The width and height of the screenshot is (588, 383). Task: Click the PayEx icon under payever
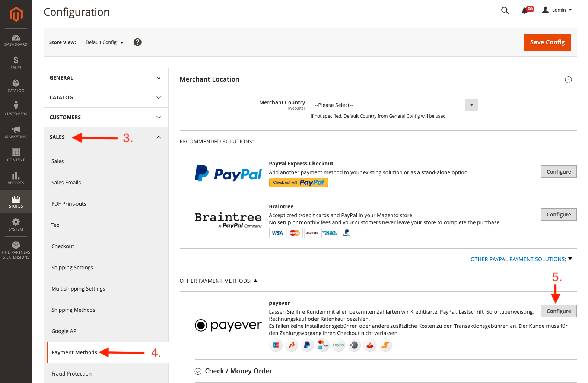[339, 345]
